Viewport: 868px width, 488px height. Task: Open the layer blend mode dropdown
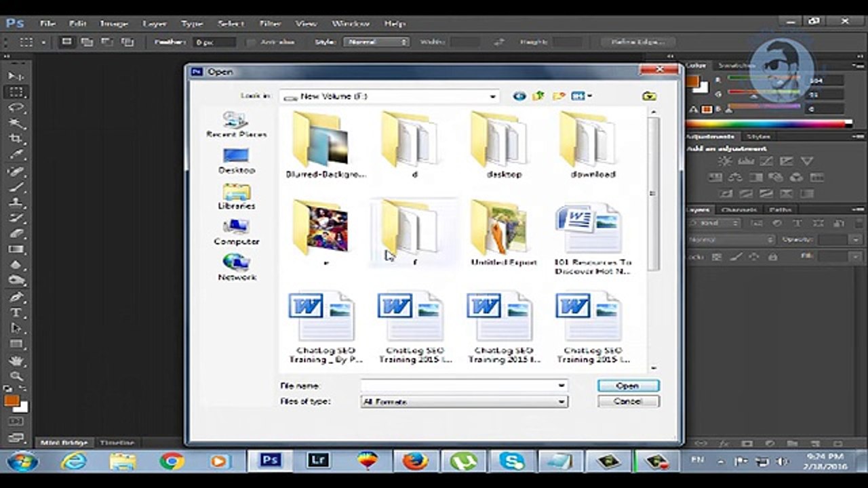click(x=730, y=240)
